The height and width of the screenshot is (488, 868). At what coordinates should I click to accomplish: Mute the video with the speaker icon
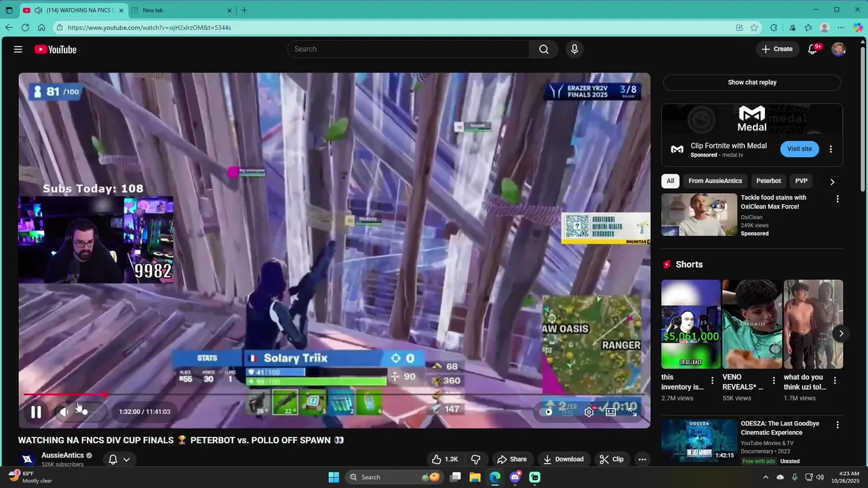click(64, 411)
